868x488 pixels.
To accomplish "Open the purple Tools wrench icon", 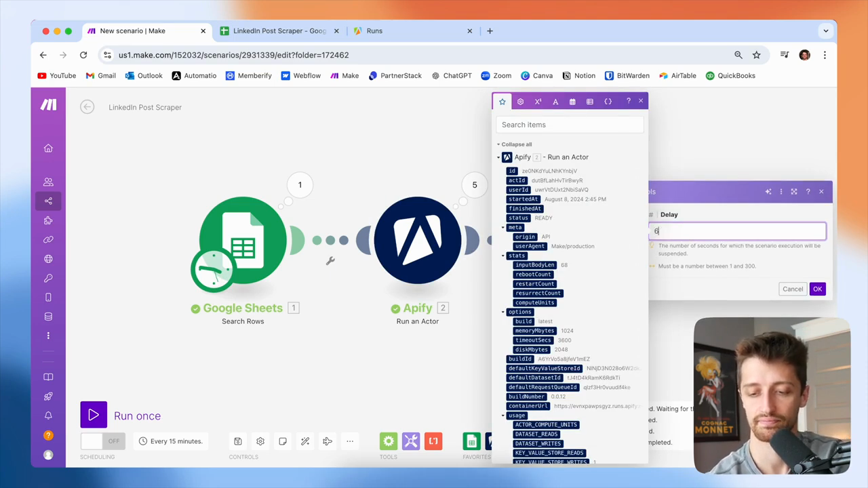I will click(411, 441).
